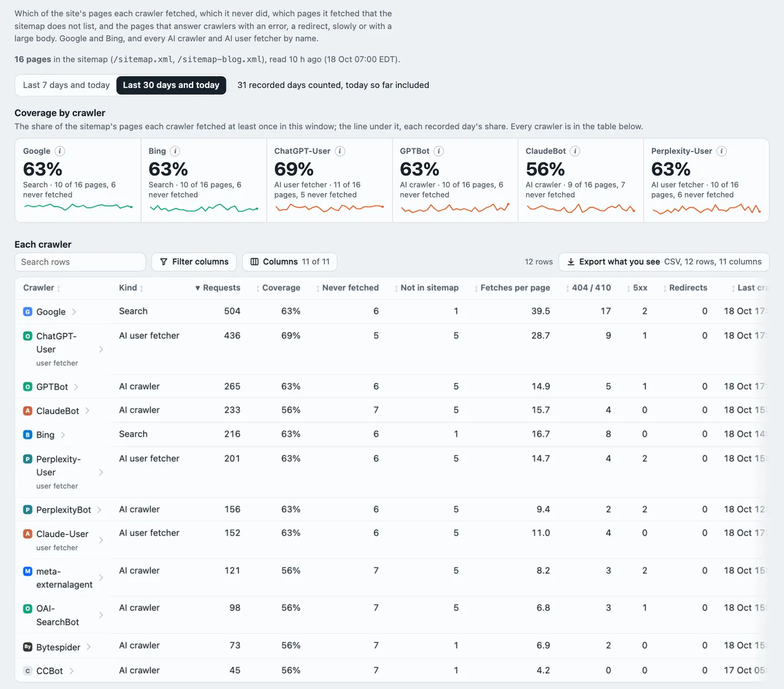The height and width of the screenshot is (689, 784).
Task: Export what you see as CSV
Action: coord(664,262)
